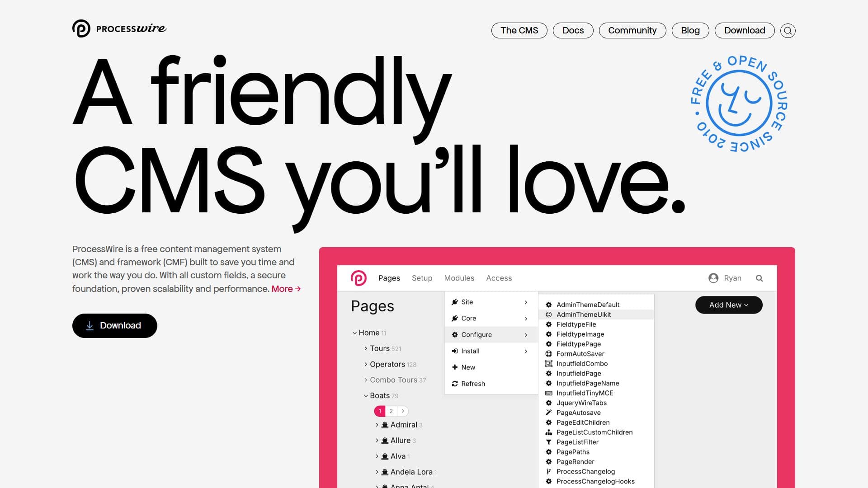The width and height of the screenshot is (868, 488).
Task: Click the pagination next arrow
Action: 403,411
